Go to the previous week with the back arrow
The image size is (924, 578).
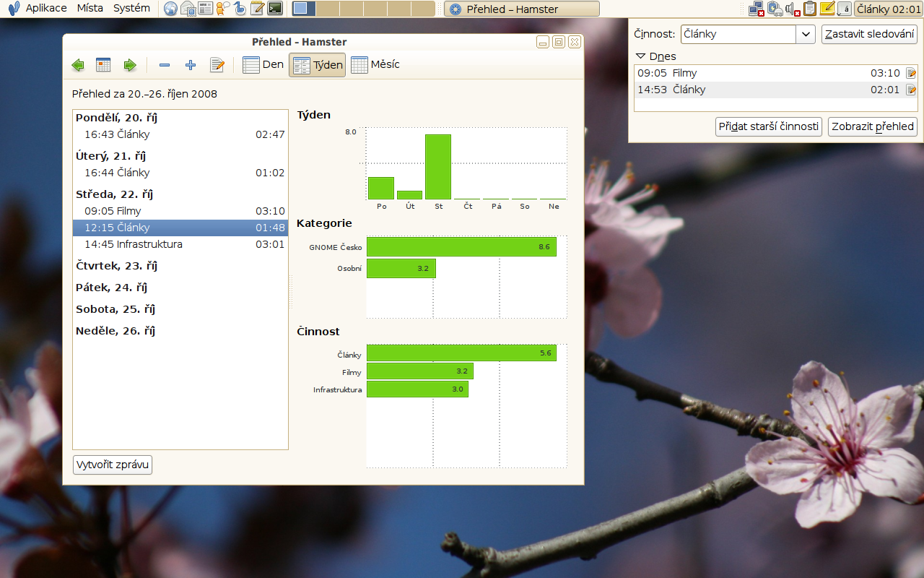[78, 65]
